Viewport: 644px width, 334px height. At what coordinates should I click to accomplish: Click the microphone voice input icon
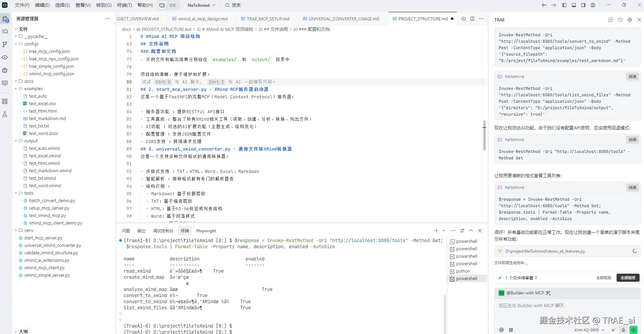(623, 330)
